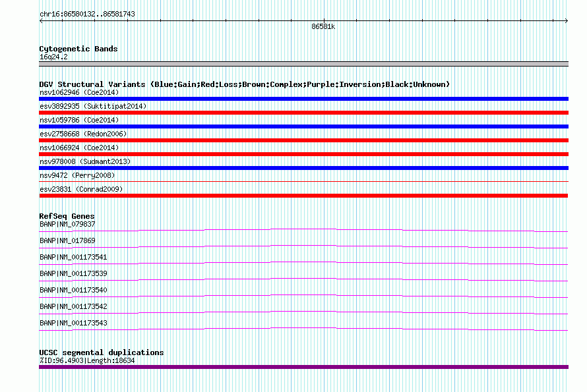Click the blue bar under nsv1062946

[x=303, y=99]
